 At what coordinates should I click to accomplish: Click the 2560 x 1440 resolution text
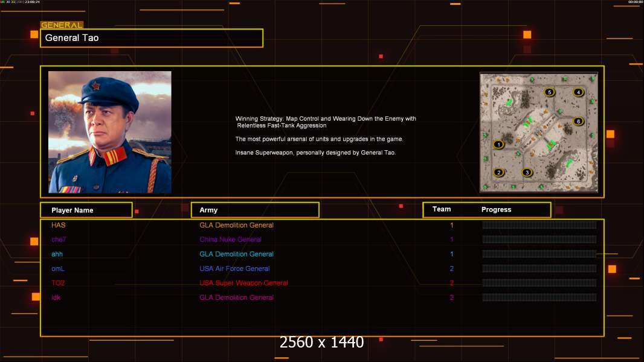click(x=321, y=342)
